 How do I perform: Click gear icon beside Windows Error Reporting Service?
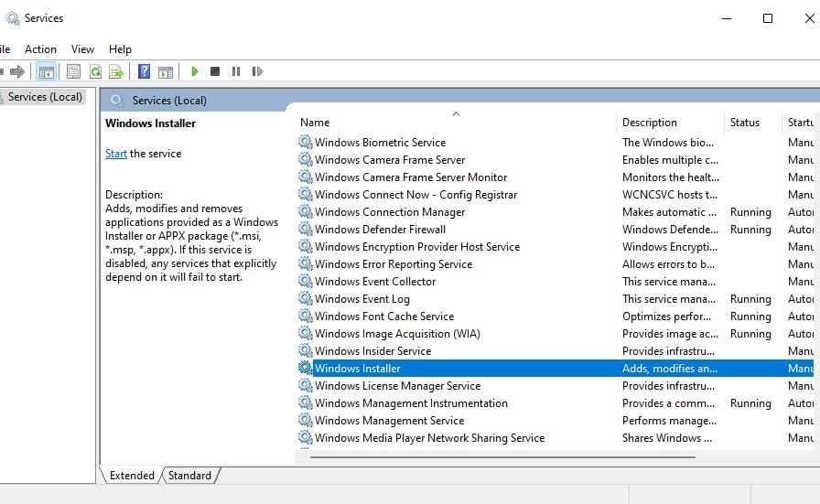(306, 263)
